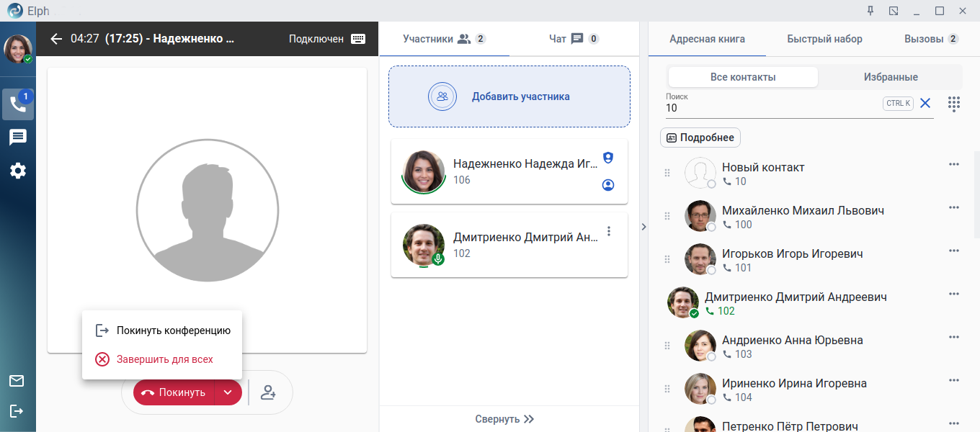Open the dial pad grid icon
Image resolution: width=980 pixels, height=432 pixels.
954,104
